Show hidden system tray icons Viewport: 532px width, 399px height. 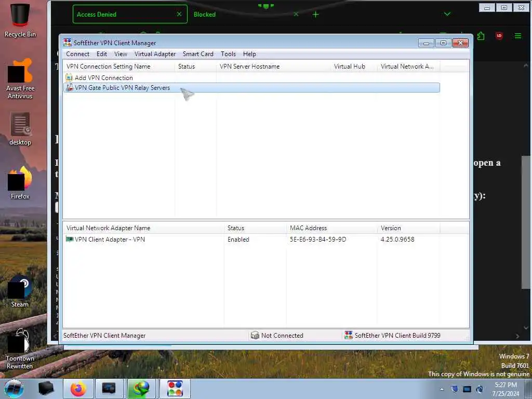point(442,389)
